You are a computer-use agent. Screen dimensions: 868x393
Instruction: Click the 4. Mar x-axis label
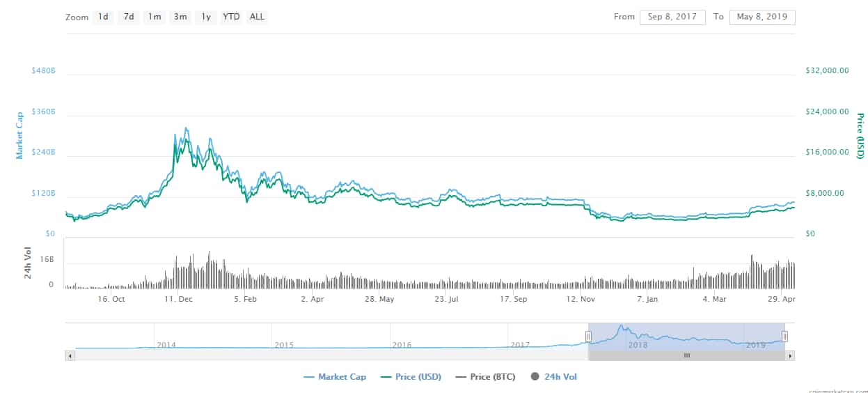pos(714,299)
